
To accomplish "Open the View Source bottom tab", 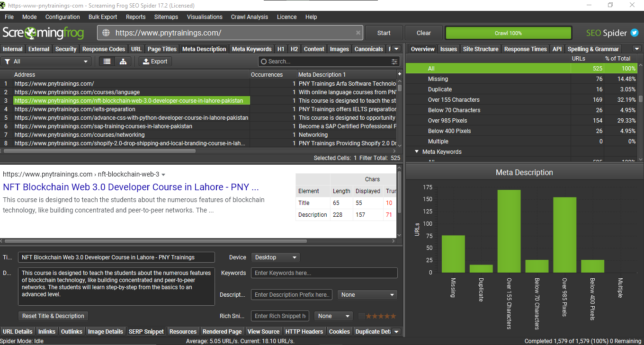I will (x=263, y=332).
